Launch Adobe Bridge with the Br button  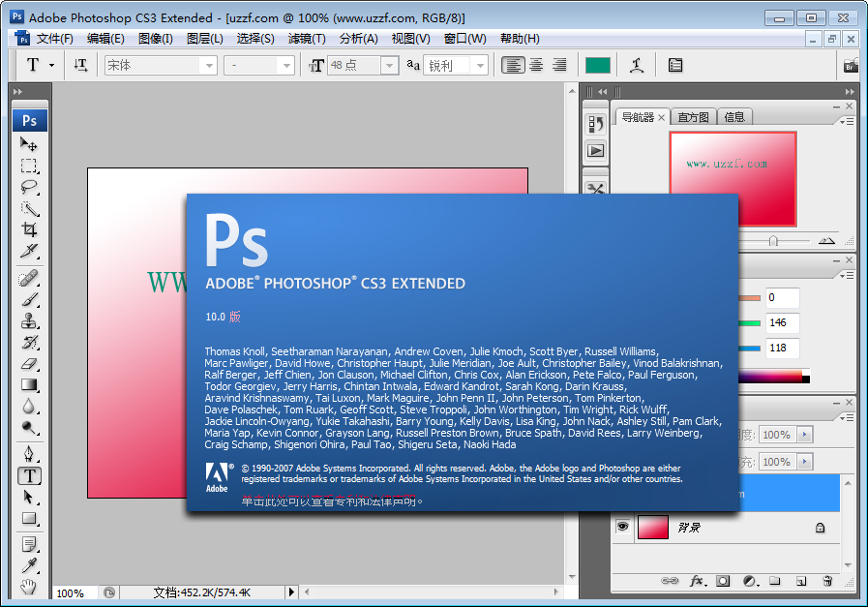pos(851,66)
